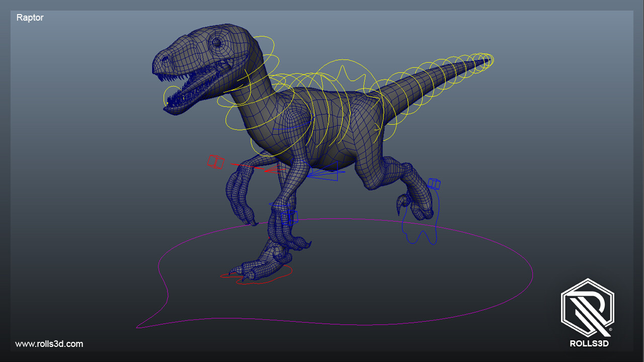Click the www.rolls3d.com website address
644x362 pixels.
click(49, 344)
